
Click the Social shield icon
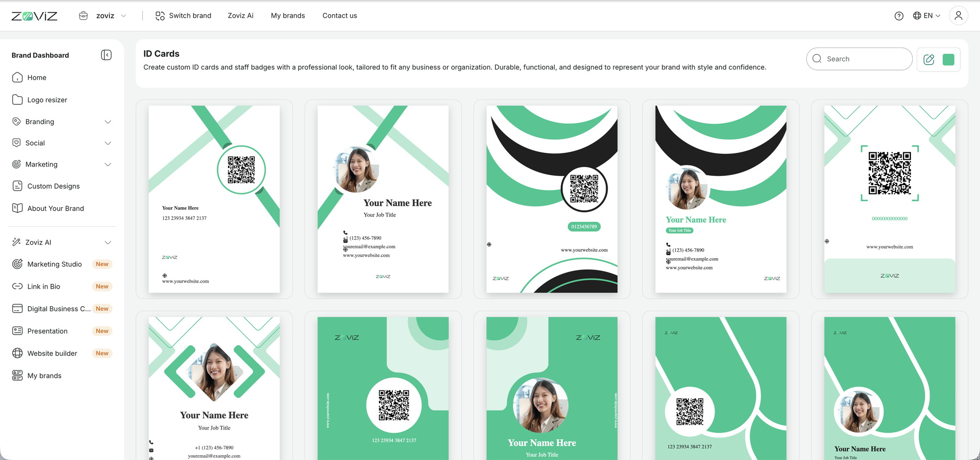pyautogui.click(x=16, y=143)
